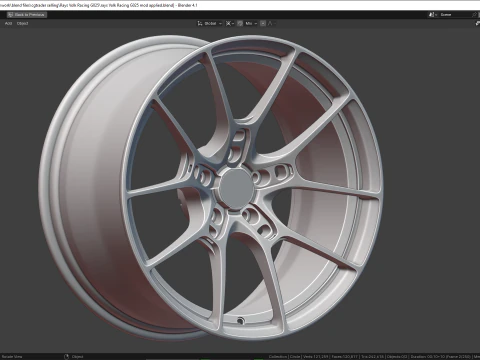Click the mouse icon in status bar
Screen dimensions: 480x360
click(66, 357)
